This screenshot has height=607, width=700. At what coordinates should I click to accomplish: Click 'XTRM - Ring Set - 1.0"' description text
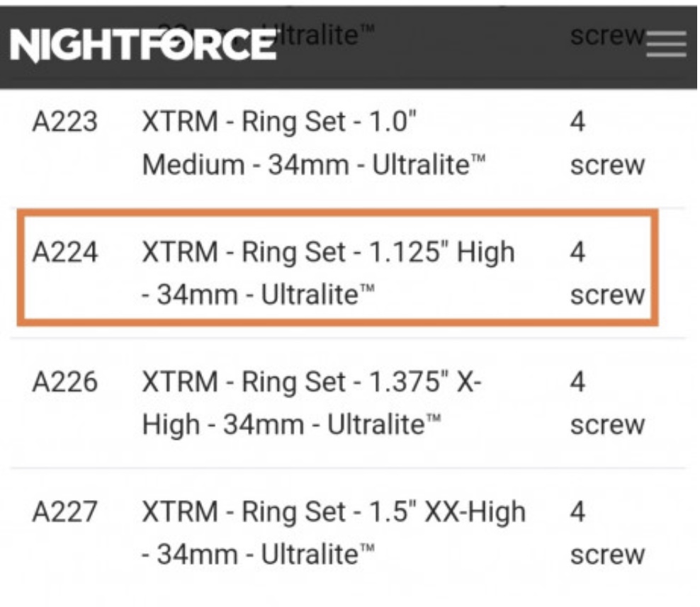click(x=278, y=123)
